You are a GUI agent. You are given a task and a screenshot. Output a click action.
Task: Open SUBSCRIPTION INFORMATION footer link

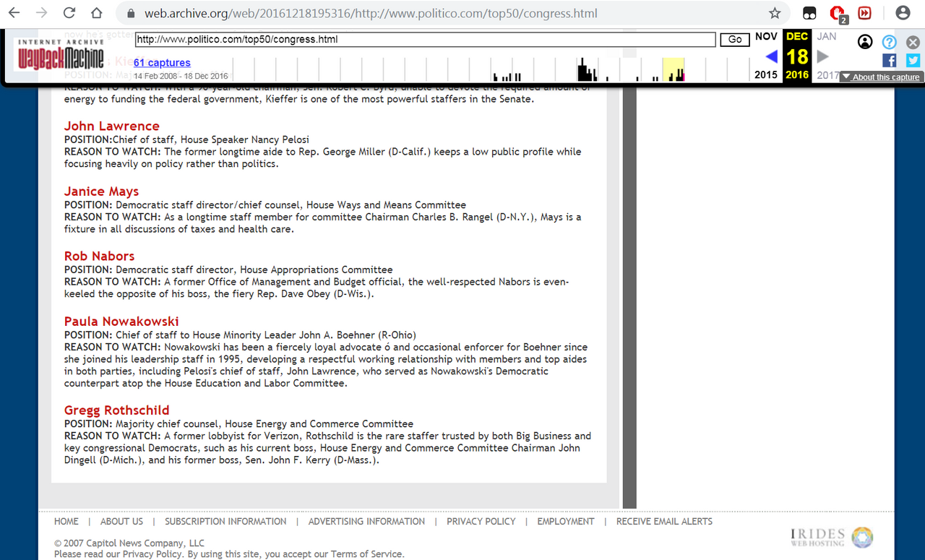225,521
